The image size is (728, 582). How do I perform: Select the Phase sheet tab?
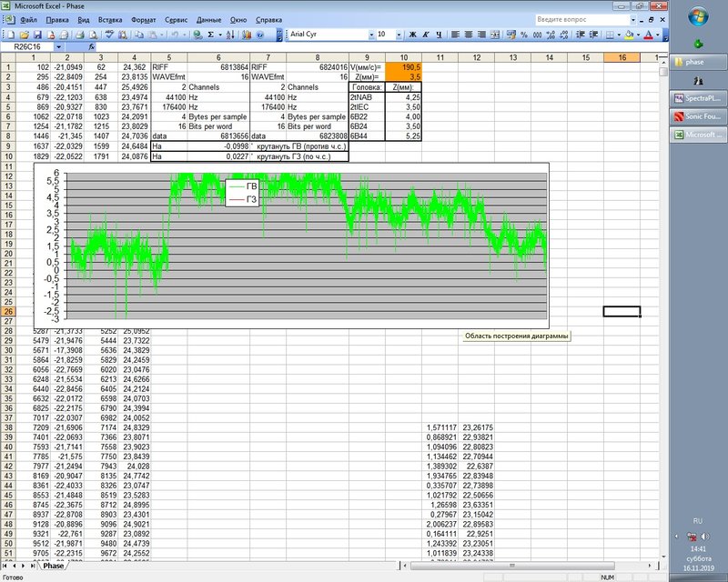tap(54, 566)
